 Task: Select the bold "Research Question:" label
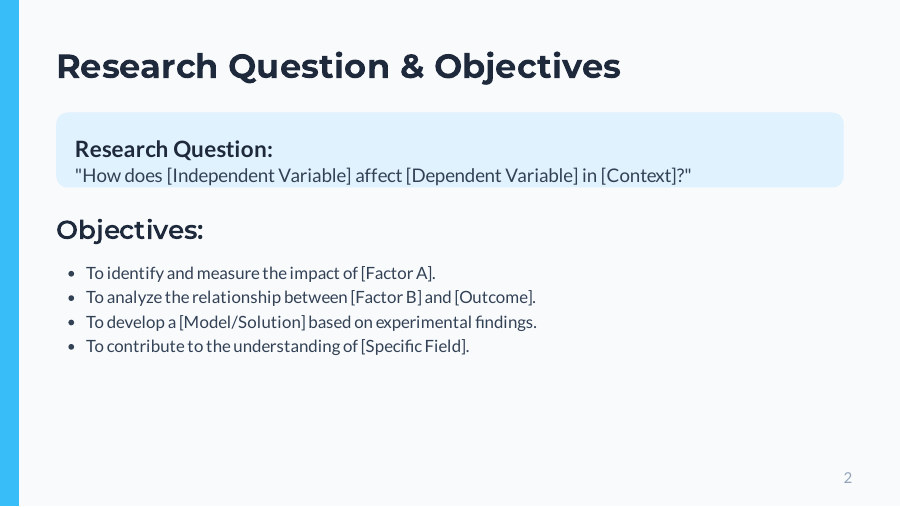pos(174,149)
